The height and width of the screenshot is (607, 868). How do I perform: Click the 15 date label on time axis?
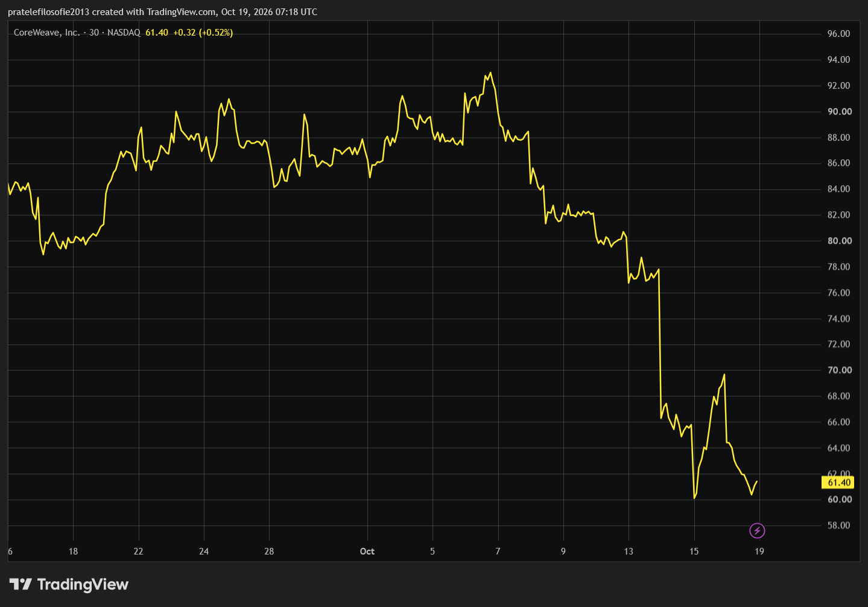694,551
